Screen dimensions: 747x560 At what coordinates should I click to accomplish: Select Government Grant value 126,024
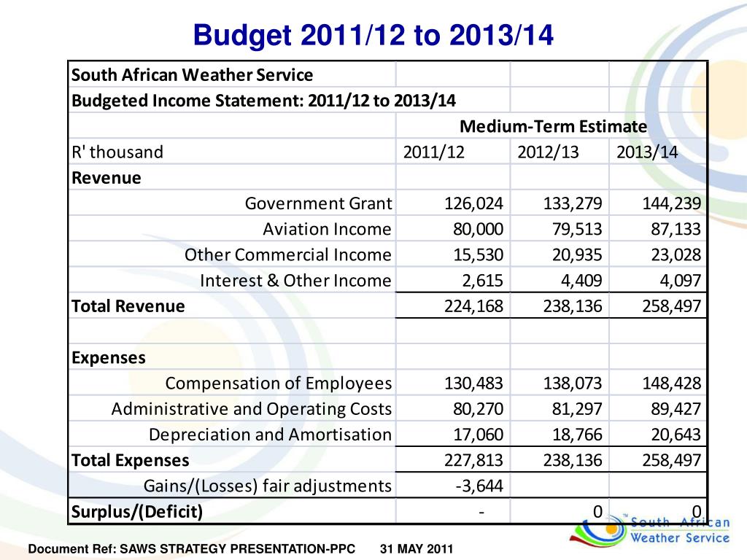[473, 203]
